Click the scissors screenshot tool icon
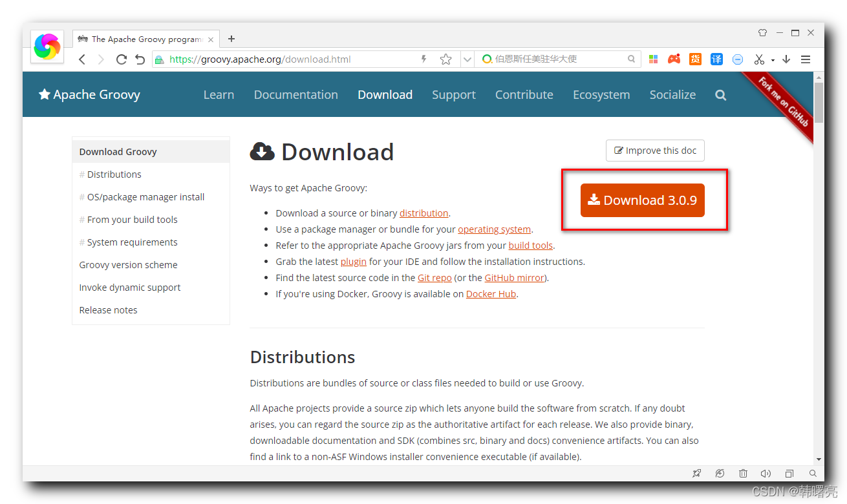 coord(759,59)
